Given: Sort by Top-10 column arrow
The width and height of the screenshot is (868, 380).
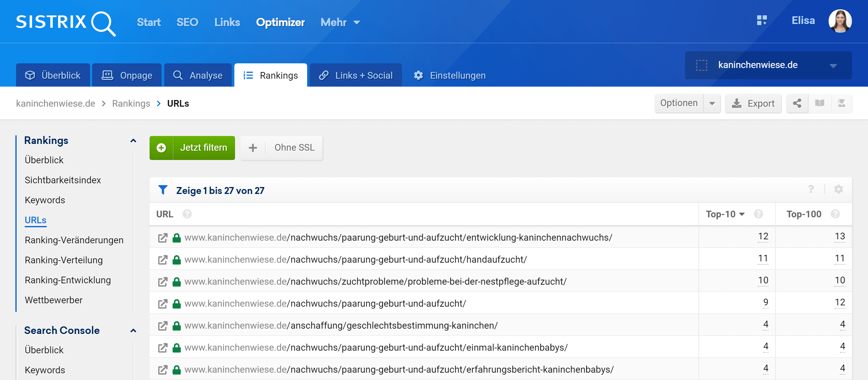Looking at the screenshot, I should (742, 214).
